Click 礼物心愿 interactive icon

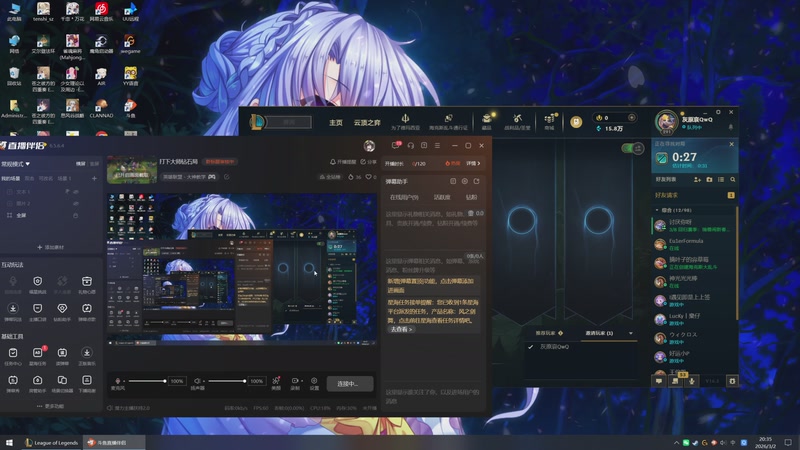pos(87,281)
